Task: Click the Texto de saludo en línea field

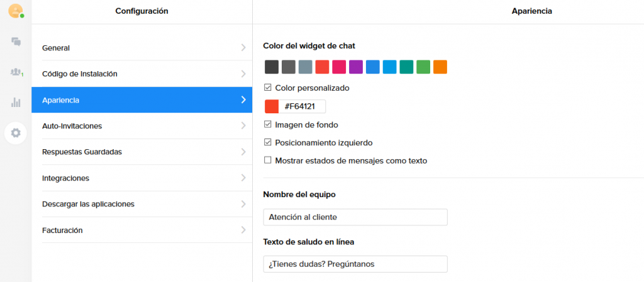Action: click(355, 264)
